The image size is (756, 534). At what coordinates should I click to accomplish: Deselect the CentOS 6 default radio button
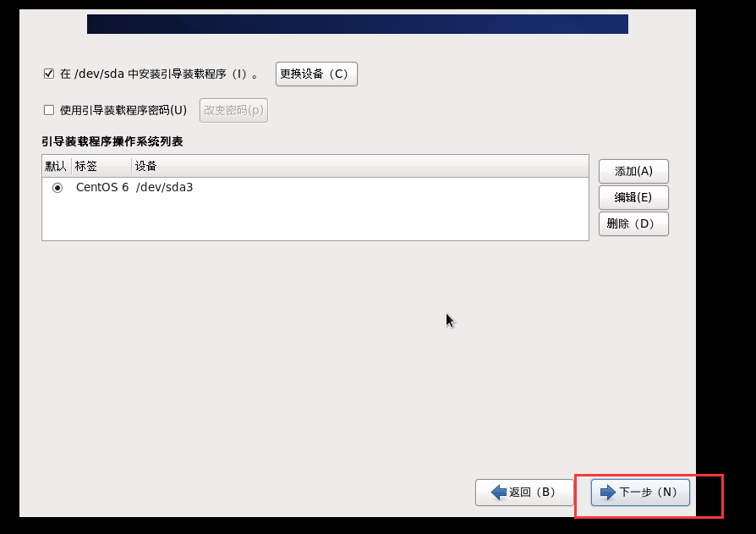tap(56, 188)
